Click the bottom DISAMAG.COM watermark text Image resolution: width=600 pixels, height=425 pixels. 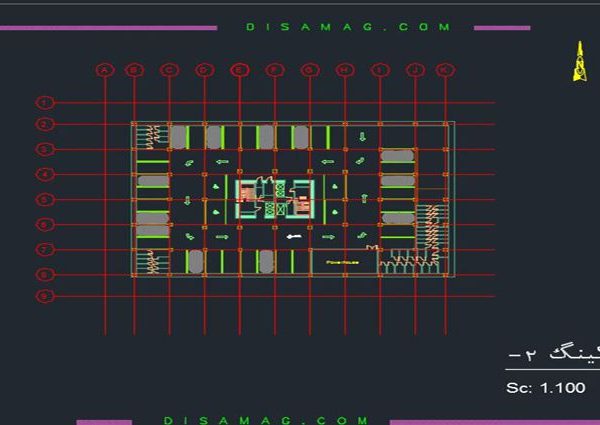click(x=265, y=421)
